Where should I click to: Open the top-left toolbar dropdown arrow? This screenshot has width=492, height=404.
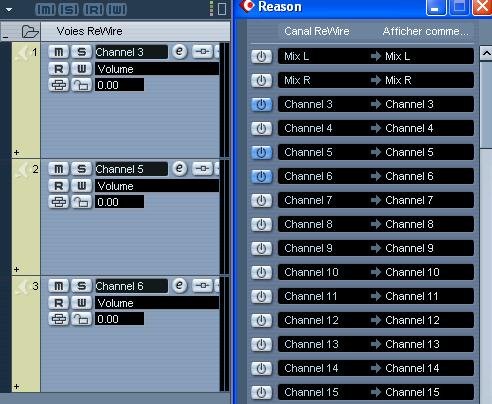(x=9, y=10)
